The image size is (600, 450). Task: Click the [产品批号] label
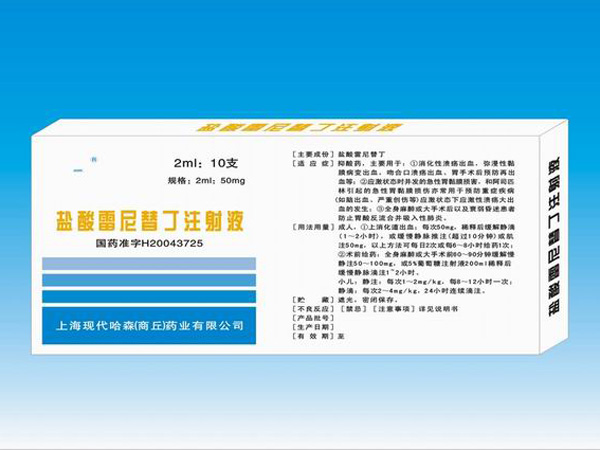point(313,318)
